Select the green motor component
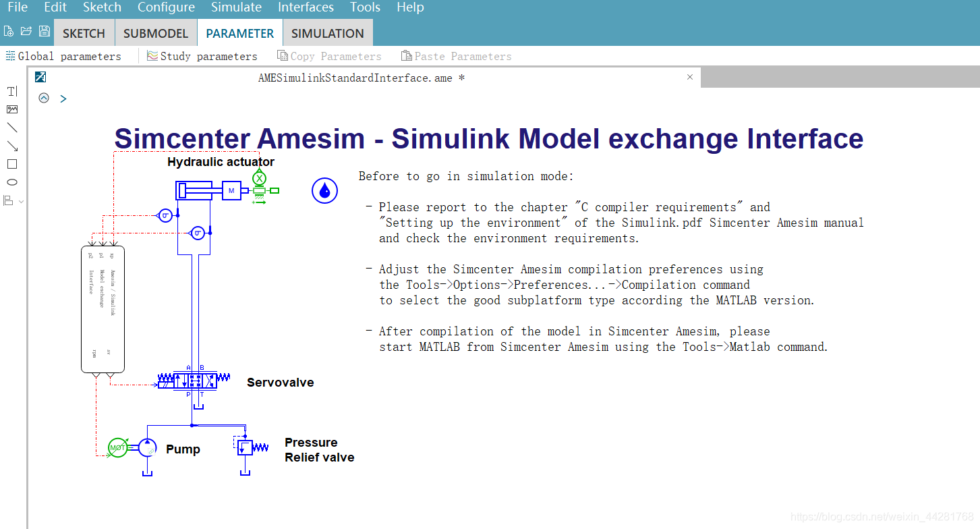 pos(118,447)
